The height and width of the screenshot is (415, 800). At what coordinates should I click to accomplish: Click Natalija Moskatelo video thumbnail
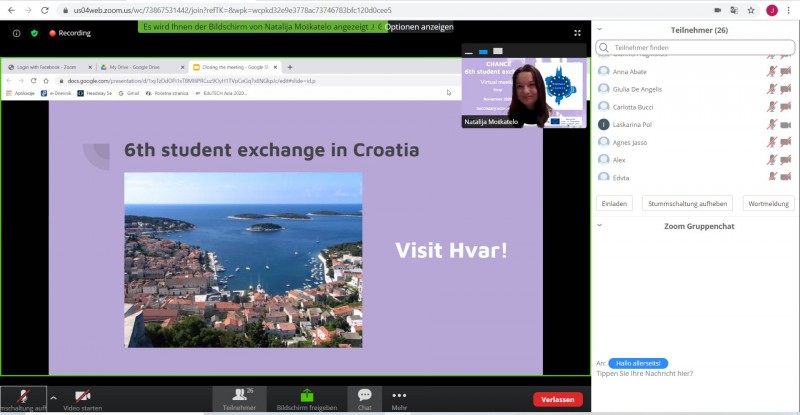coord(523,92)
